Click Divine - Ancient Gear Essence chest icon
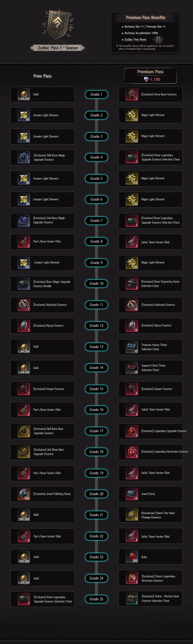The width and height of the screenshot is (193, 644). click(132, 598)
